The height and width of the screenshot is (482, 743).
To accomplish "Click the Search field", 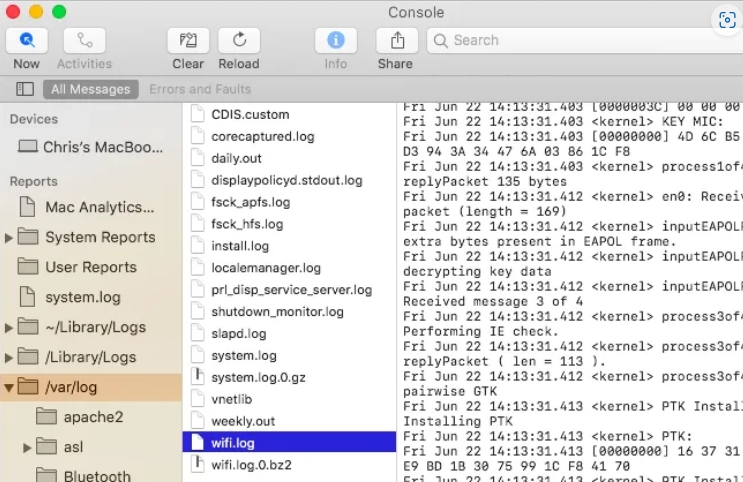I will pos(585,41).
